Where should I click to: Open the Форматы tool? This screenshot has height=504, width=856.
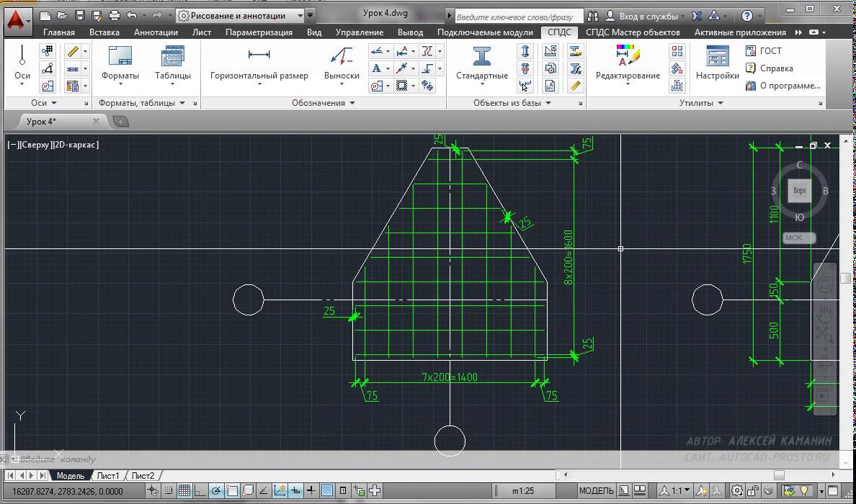120,66
